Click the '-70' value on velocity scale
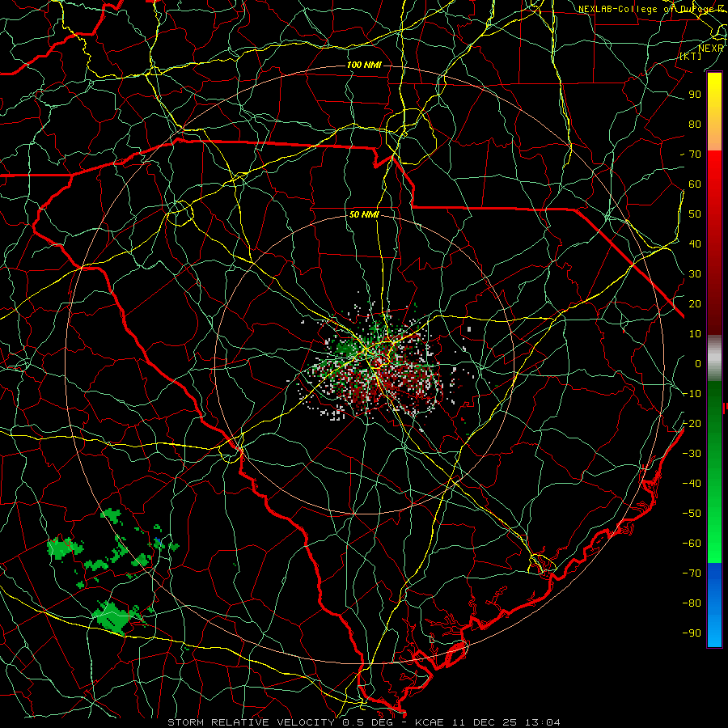 (x=692, y=573)
